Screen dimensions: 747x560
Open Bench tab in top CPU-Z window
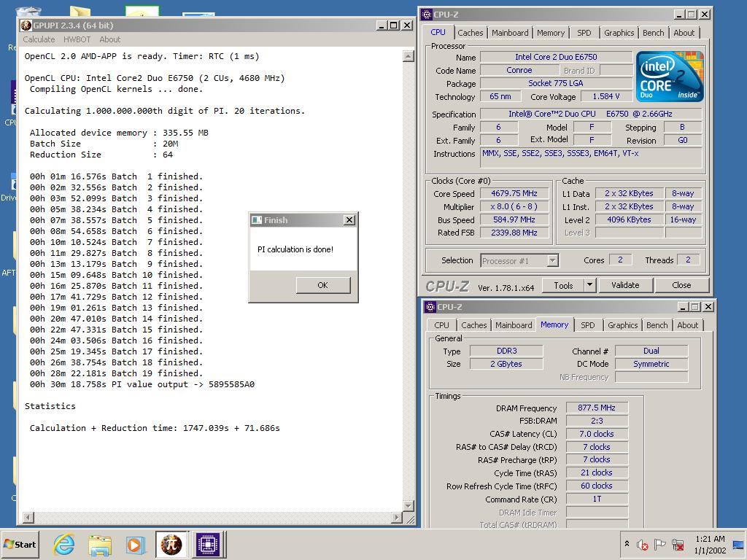coord(653,33)
